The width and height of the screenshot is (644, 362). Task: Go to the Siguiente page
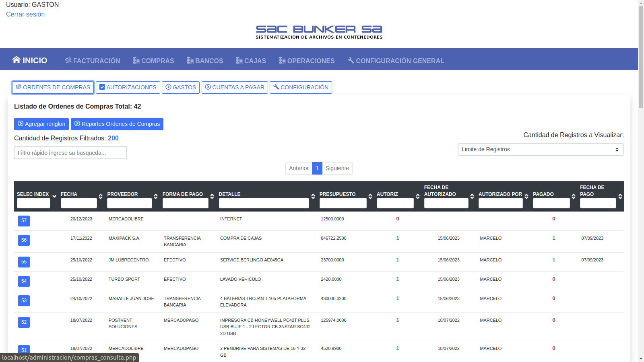(337, 168)
